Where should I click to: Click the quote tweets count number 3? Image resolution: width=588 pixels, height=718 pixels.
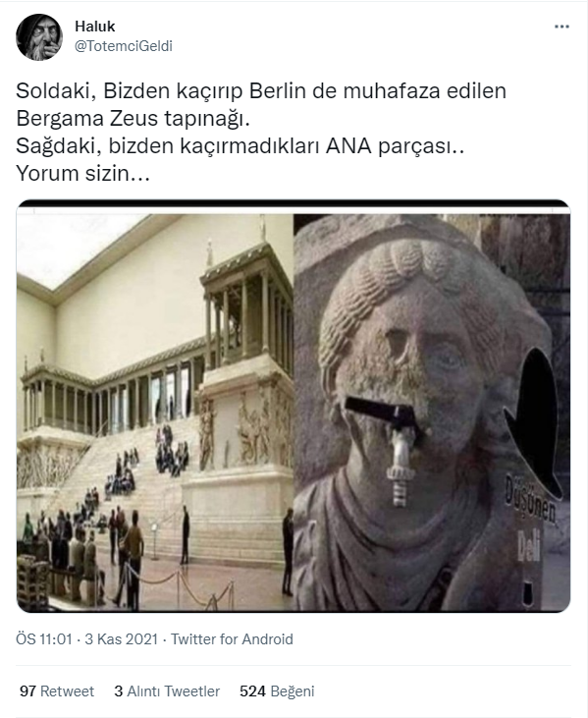point(118,690)
